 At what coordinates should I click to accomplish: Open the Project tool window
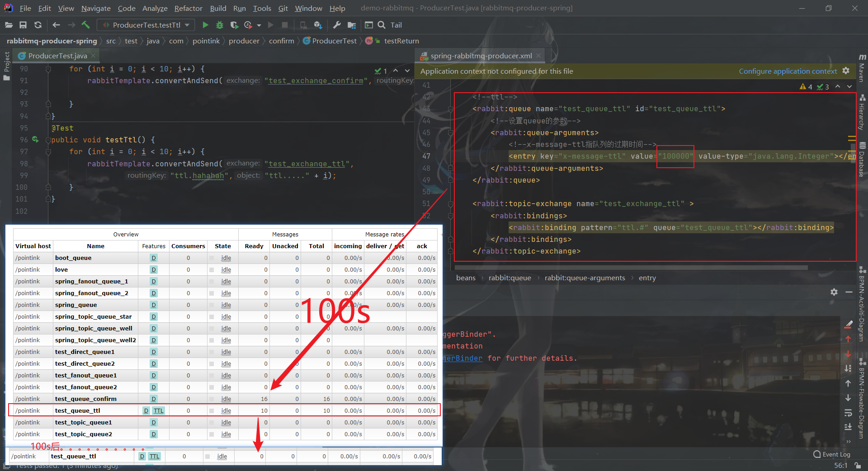pyautogui.click(x=6, y=66)
